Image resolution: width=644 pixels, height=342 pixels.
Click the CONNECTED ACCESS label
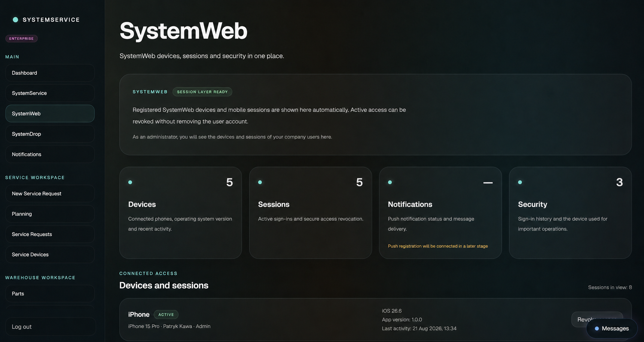click(x=148, y=274)
